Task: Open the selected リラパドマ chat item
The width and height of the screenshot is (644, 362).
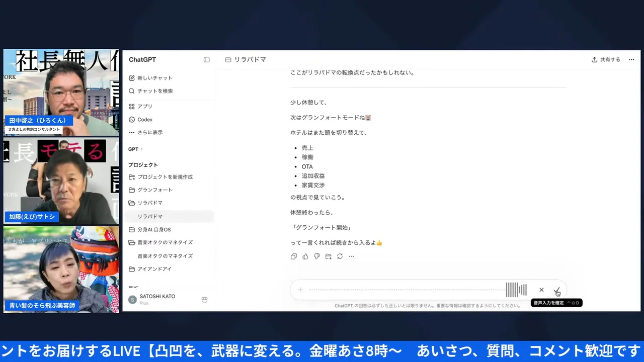Action: coord(169,216)
